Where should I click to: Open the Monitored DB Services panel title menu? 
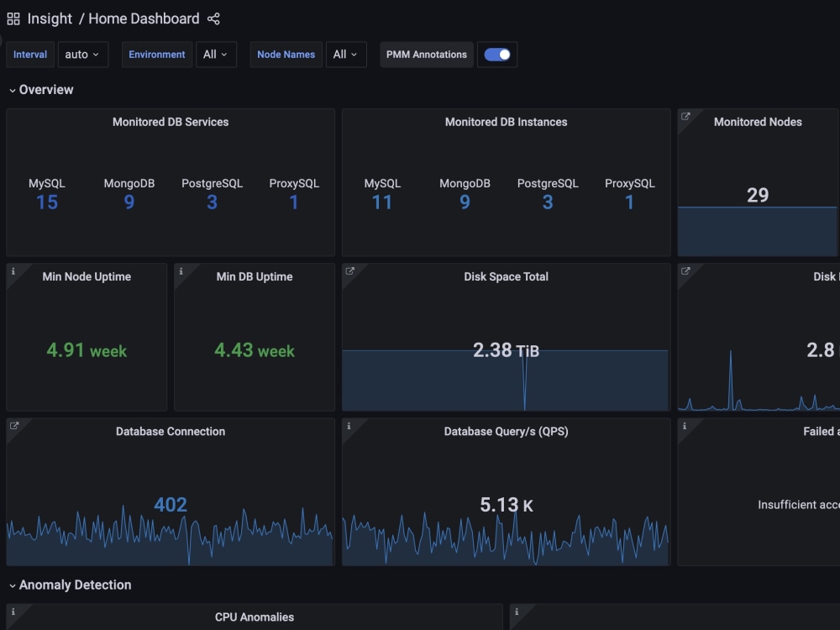point(171,122)
